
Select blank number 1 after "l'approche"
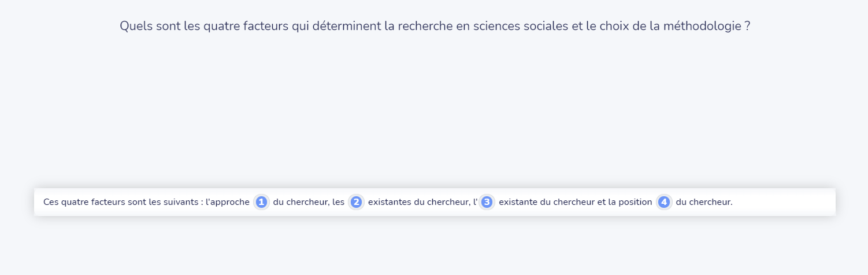261,202
